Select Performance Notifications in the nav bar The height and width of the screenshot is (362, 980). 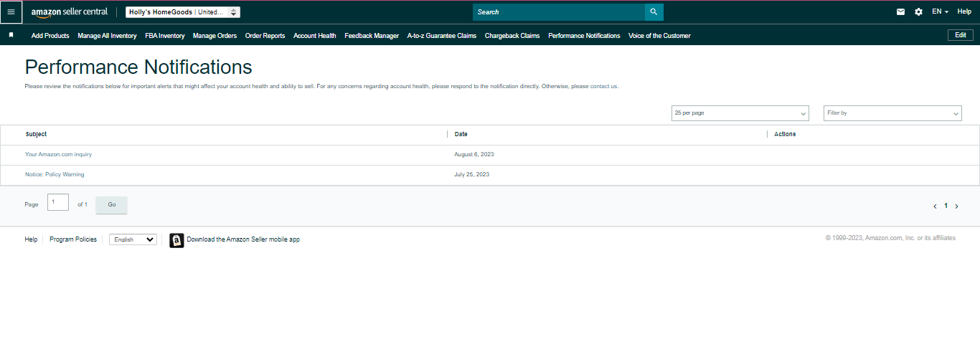(584, 36)
